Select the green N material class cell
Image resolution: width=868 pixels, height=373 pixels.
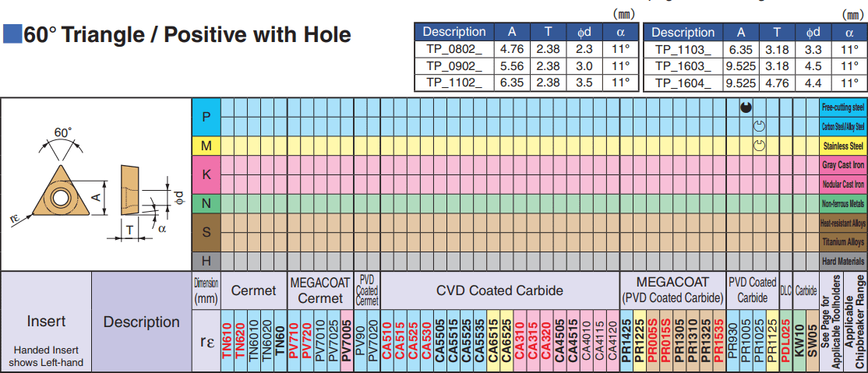coord(206,204)
